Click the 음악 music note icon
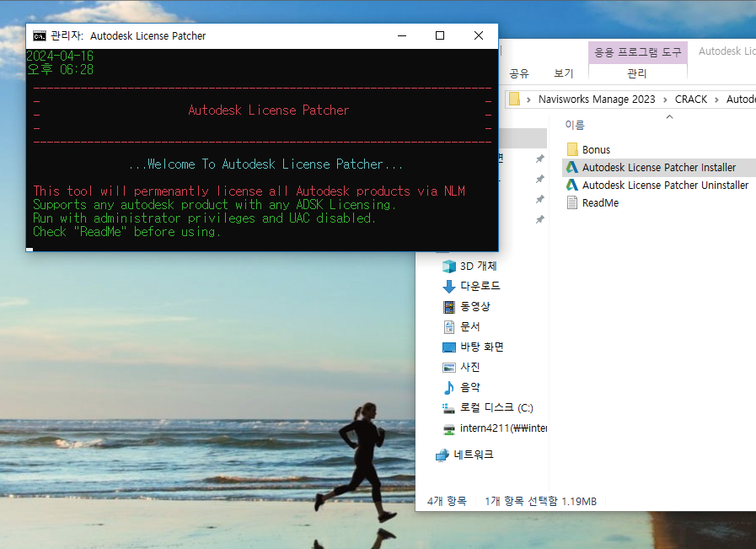The image size is (756, 549). pos(449,388)
